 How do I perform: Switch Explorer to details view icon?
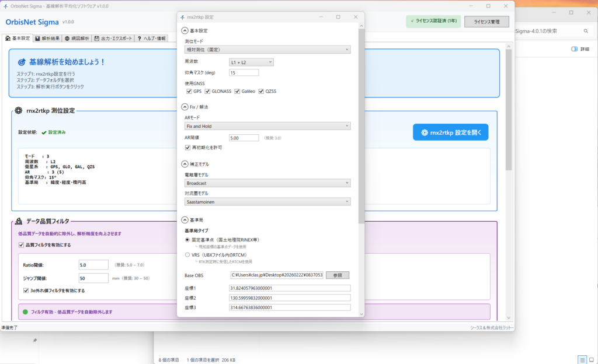pos(582,359)
